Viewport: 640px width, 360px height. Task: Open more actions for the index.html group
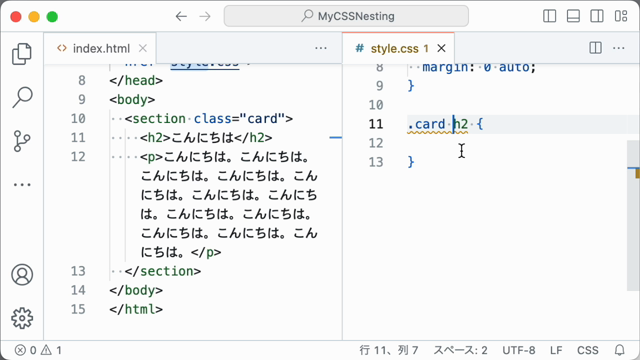(x=321, y=48)
